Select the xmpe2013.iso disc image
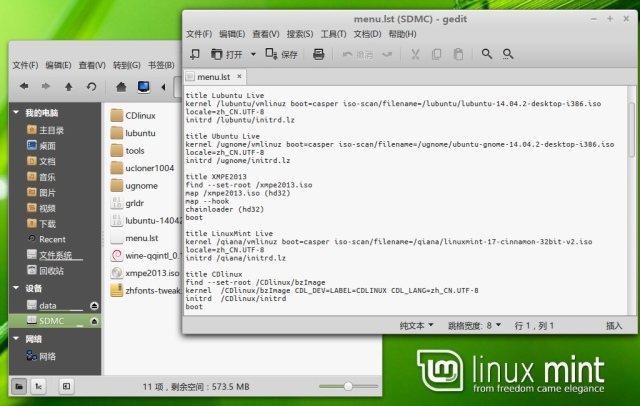The height and width of the screenshot is (406, 640). click(x=145, y=273)
